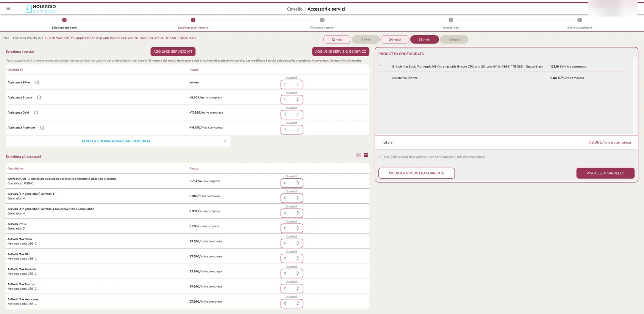Select 36 mesi rental duration
This screenshot has width=644, height=314.
click(425, 39)
